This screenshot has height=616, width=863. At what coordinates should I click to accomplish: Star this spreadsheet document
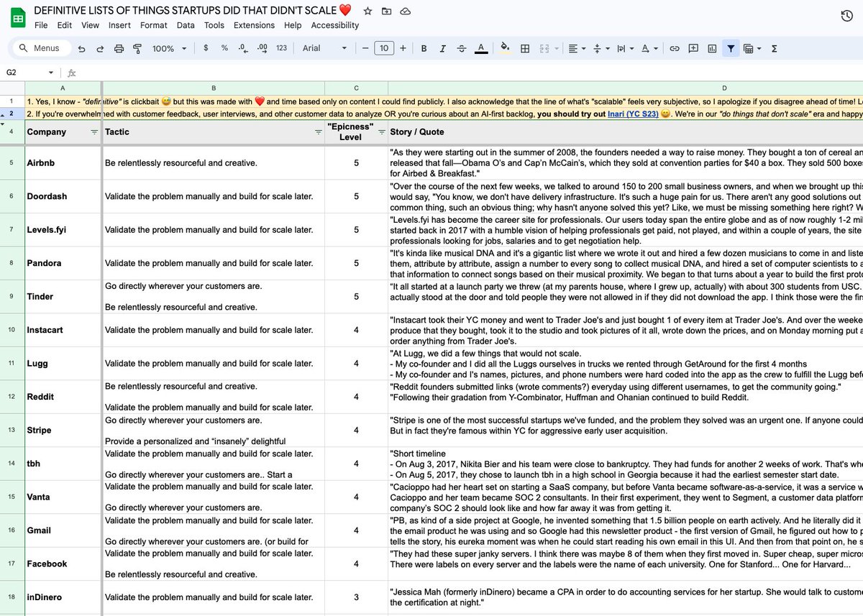(367, 11)
